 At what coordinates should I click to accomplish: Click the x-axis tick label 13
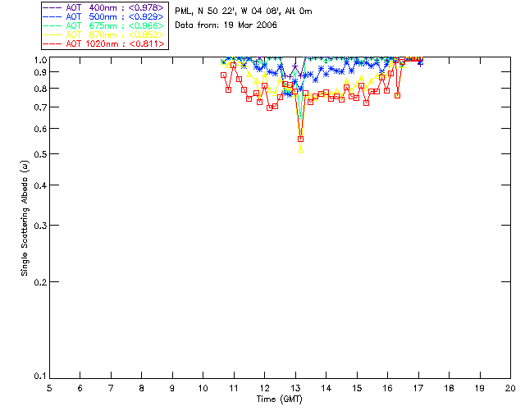(x=295, y=388)
